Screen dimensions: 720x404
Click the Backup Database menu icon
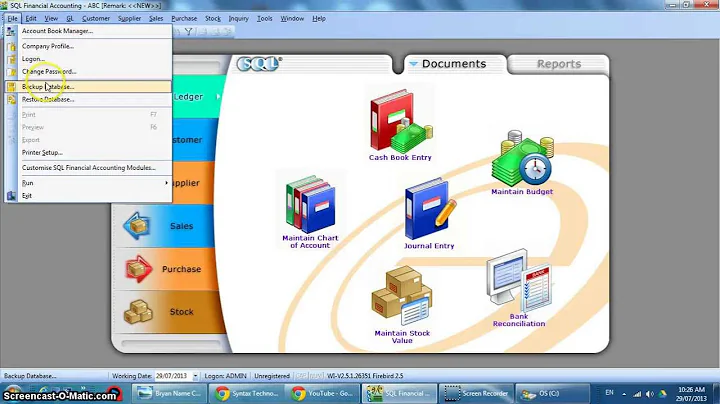tap(11, 87)
